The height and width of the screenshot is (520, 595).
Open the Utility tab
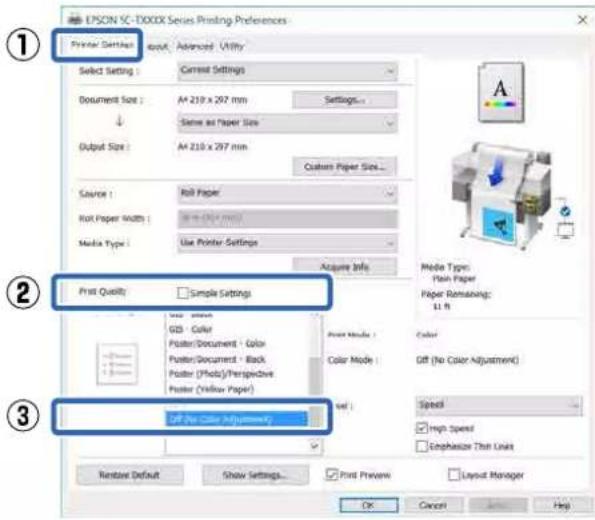tap(232, 46)
